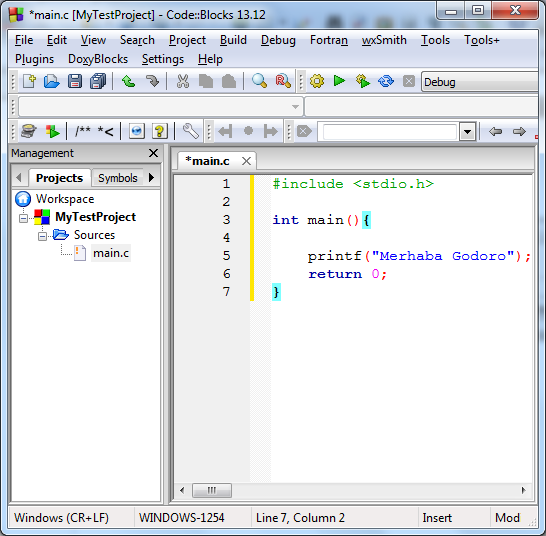Cut selection with scissors icon
This screenshot has height=536, width=546.
pyautogui.click(x=183, y=81)
